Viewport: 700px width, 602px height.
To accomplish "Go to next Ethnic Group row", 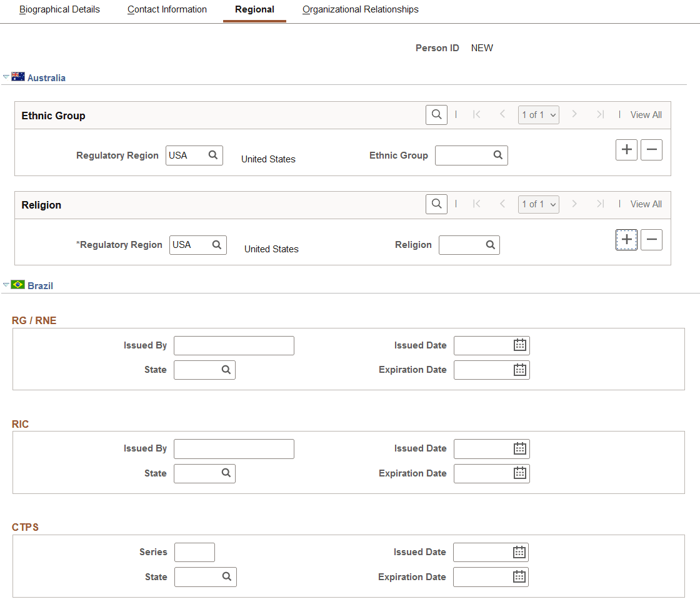I will pyautogui.click(x=574, y=114).
